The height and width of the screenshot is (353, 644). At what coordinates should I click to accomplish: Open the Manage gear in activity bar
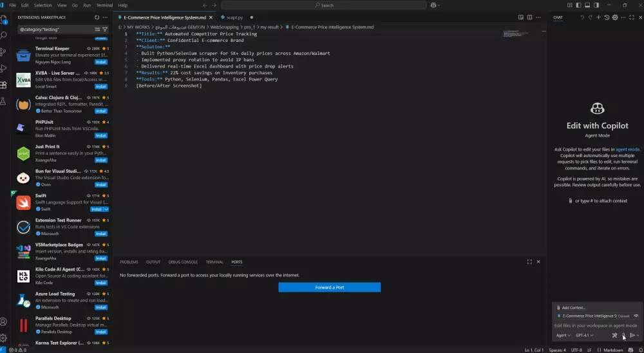(x=3, y=338)
